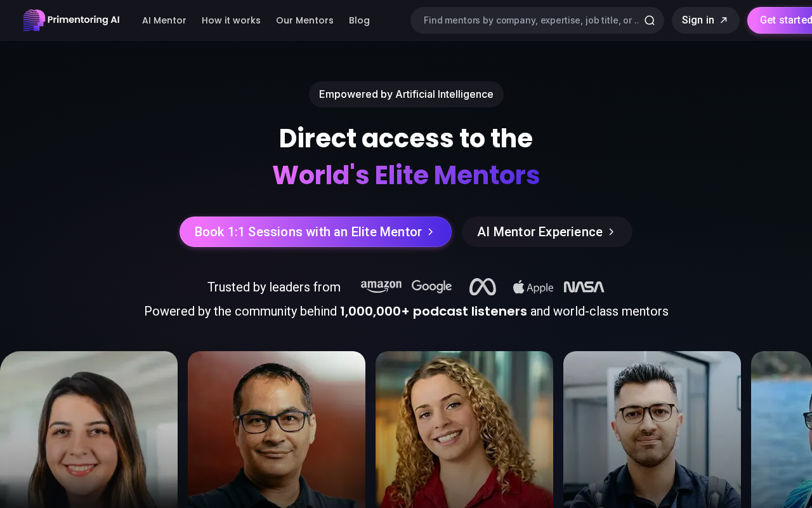Click the Primentoring AI logo icon

pyautogui.click(x=34, y=20)
